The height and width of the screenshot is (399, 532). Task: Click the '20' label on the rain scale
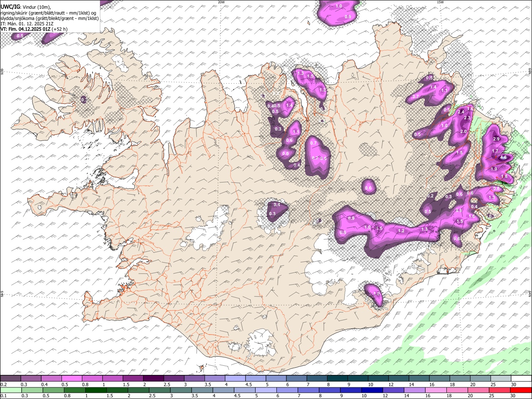tap(470, 396)
